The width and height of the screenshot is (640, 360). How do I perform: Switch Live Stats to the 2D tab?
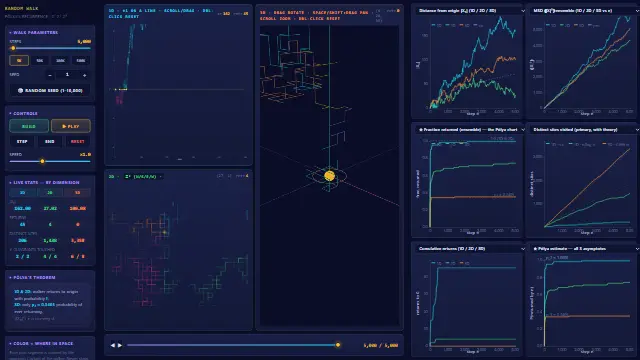pos(50,192)
